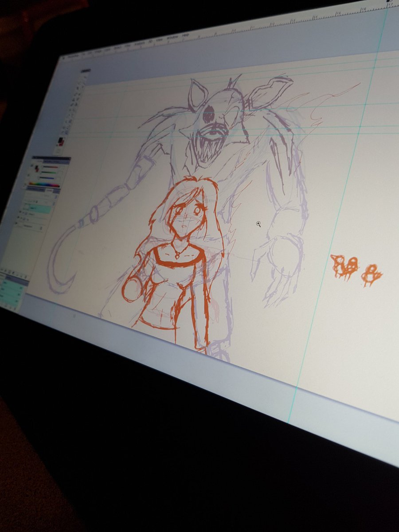Adjust the red slider in Color panel
The image size is (399, 532).
pos(51,167)
